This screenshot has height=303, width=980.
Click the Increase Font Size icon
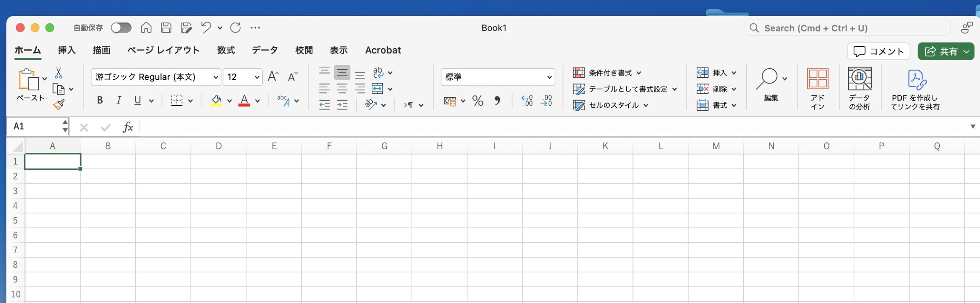[x=273, y=77]
